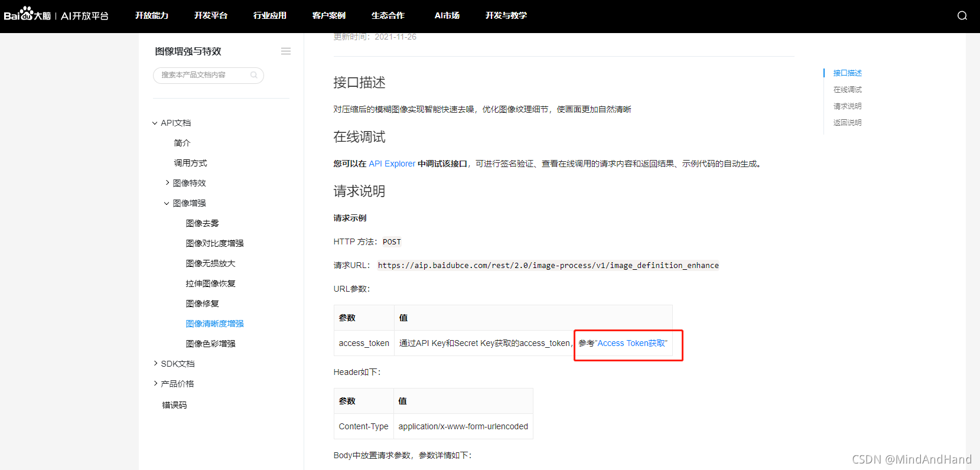Viewport: 980px width, 470px height.
Task: Click the 图像增强与特效 sidebar title
Action: point(188,51)
